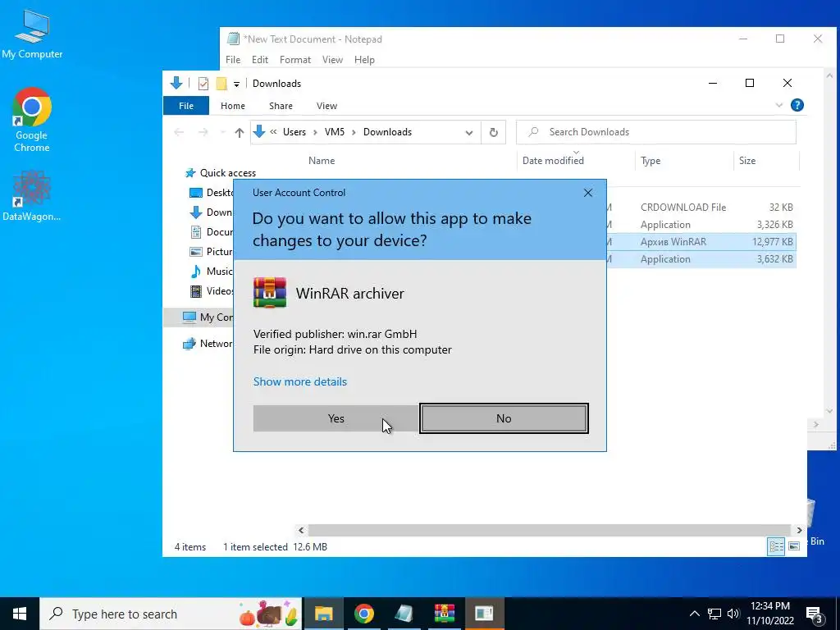Switch to the Explorer Share ribbon tab
The width and height of the screenshot is (840, 630).
pyautogui.click(x=281, y=106)
